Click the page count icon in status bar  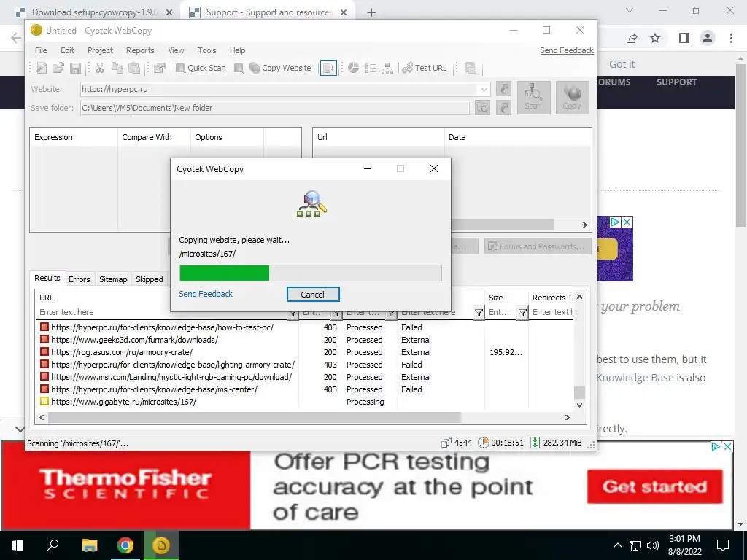pyautogui.click(x=446, y=443)
